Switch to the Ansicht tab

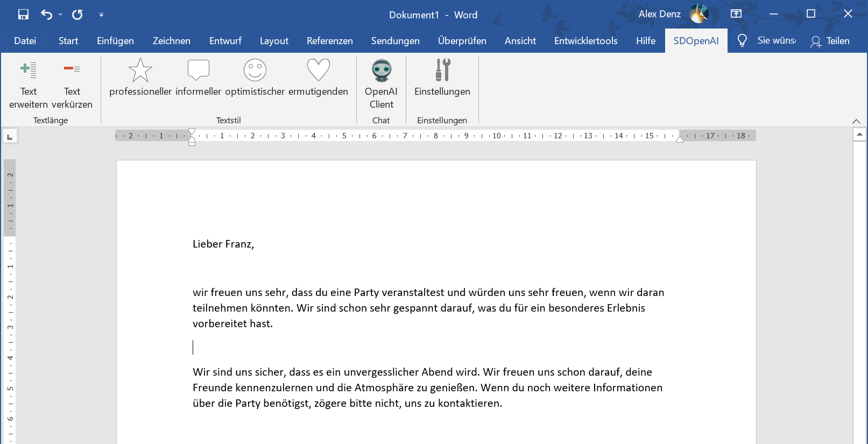520,41
